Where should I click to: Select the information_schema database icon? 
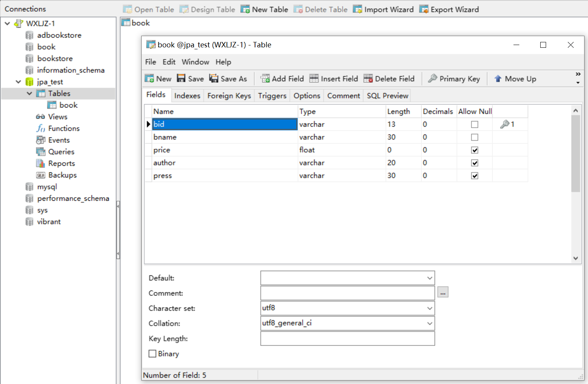(29, 70)
